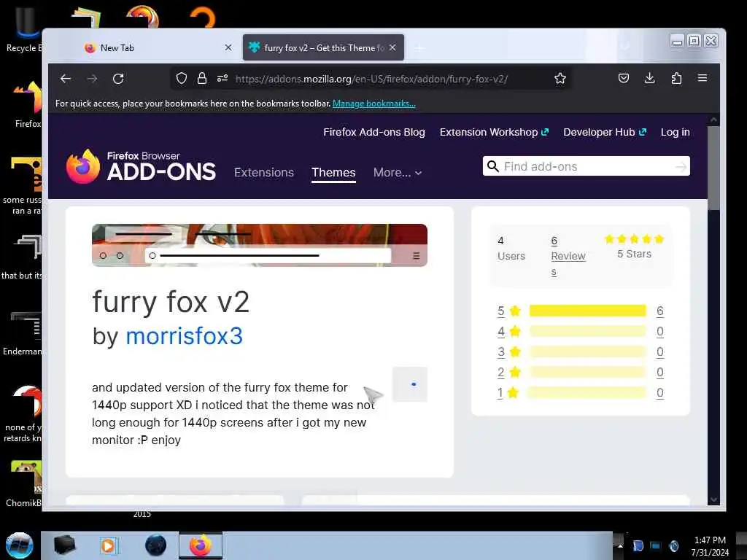Viewport: 747px width, 560px height.
Task: Filter reviews by 3 star bar
Action: click(587, 352)
